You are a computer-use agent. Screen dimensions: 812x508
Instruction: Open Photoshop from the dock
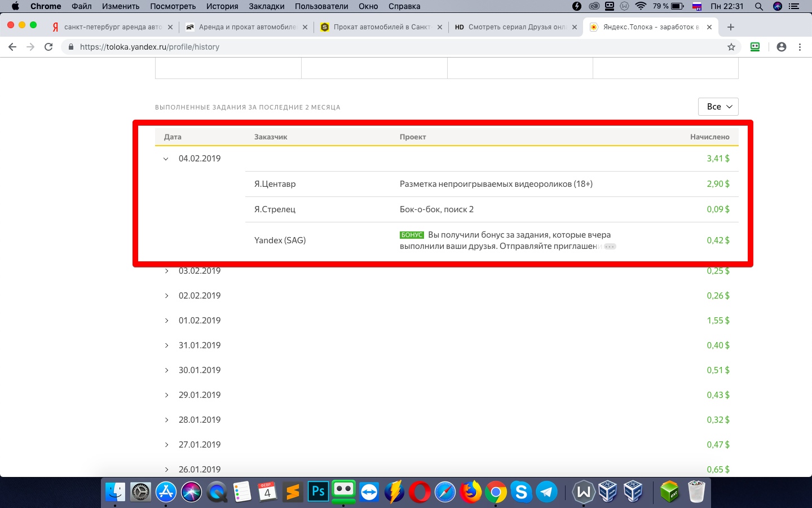pos(319,492)
